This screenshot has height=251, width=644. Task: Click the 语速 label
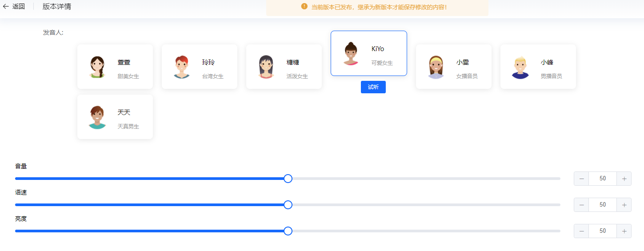[21, 192]
